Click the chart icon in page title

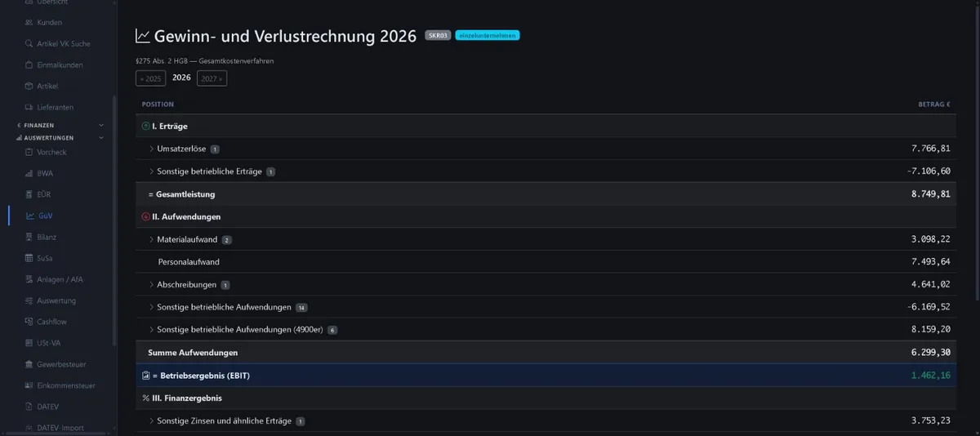[x=142, y=36]
